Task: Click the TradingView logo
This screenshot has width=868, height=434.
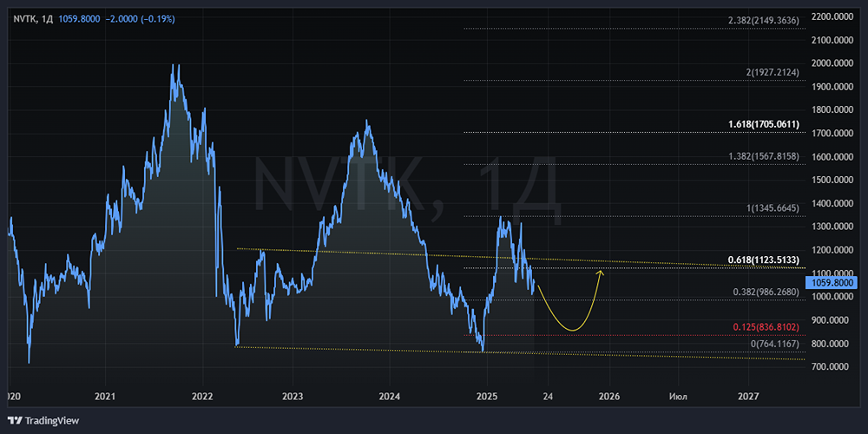Action: point(43,420)
